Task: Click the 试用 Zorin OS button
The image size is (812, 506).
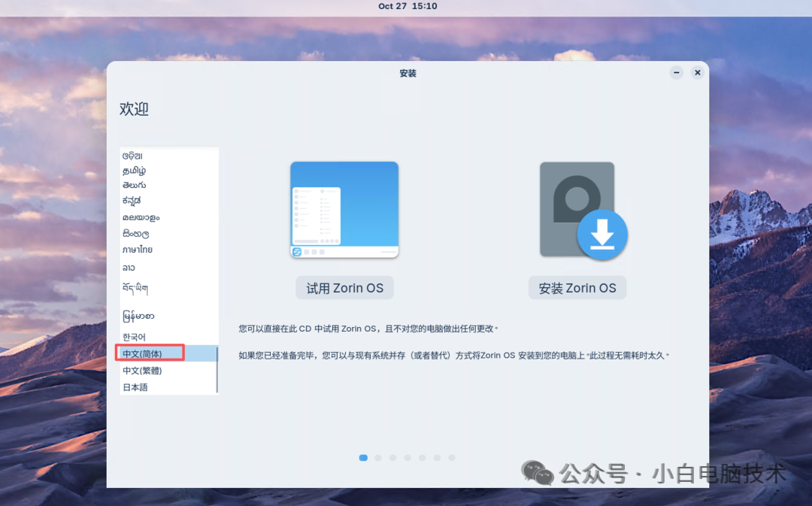Action: pyautogui.click(x=344, y=287)
